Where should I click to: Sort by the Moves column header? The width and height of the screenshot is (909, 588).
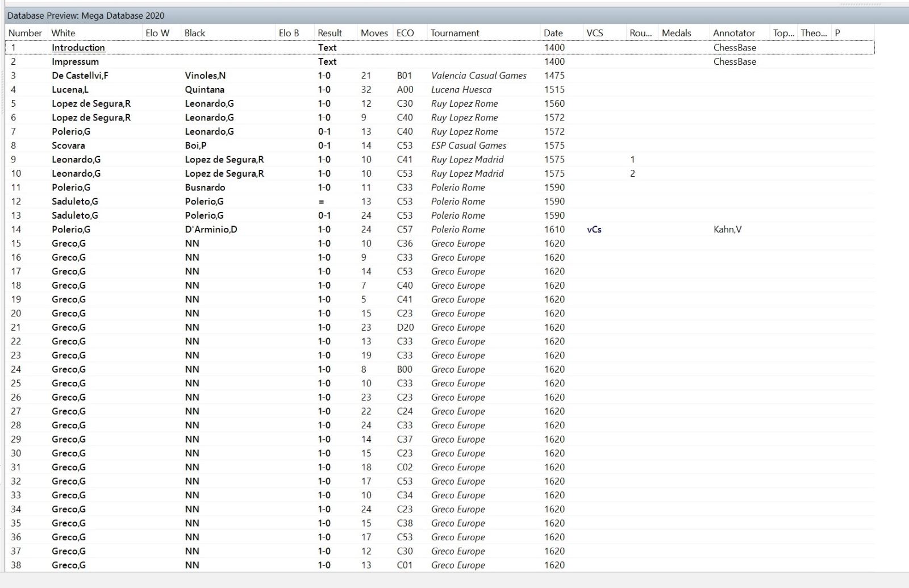click(374, 33)
